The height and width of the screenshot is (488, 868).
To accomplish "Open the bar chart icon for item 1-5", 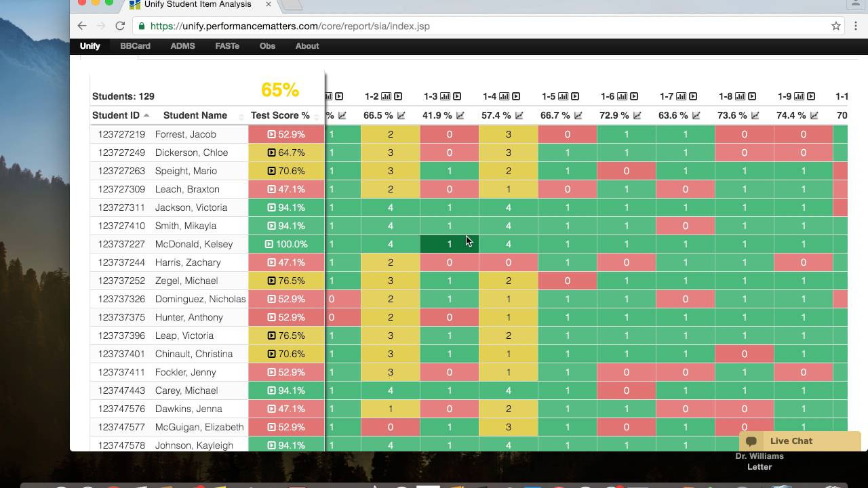I will coord(564,96).
